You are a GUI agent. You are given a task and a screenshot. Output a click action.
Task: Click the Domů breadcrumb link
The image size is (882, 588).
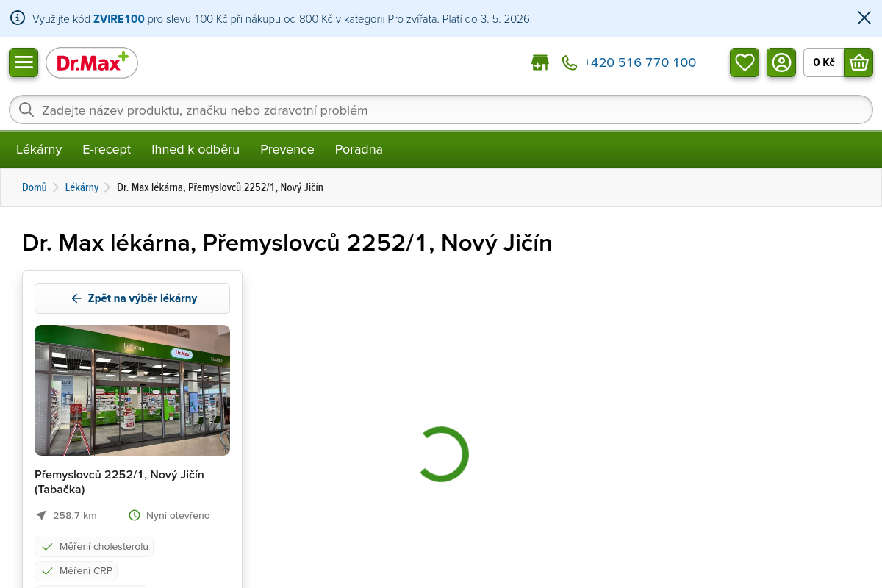click(x=35, y=187)
